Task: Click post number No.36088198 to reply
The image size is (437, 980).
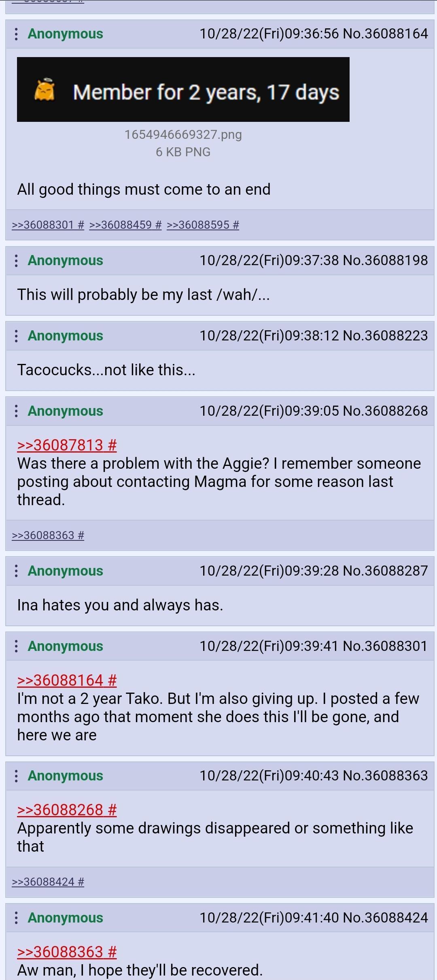Action: click(x=385, y=260)
